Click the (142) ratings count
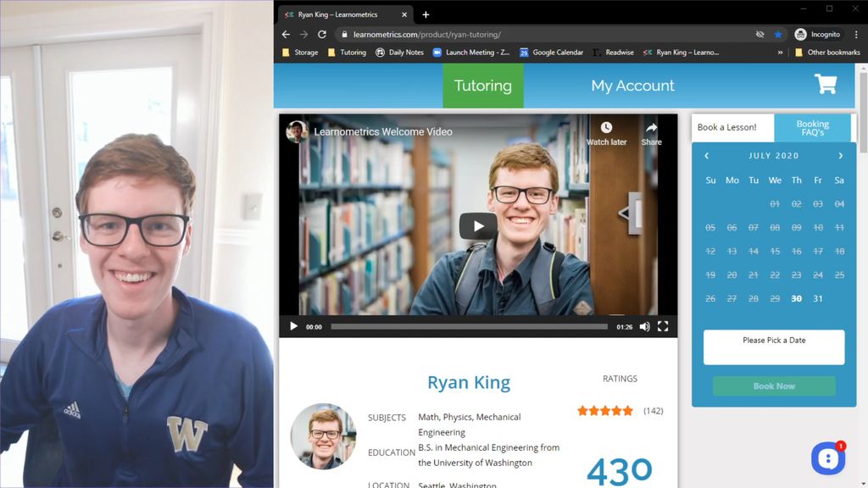This screenshot has width=868, height=488. point(654,411)
